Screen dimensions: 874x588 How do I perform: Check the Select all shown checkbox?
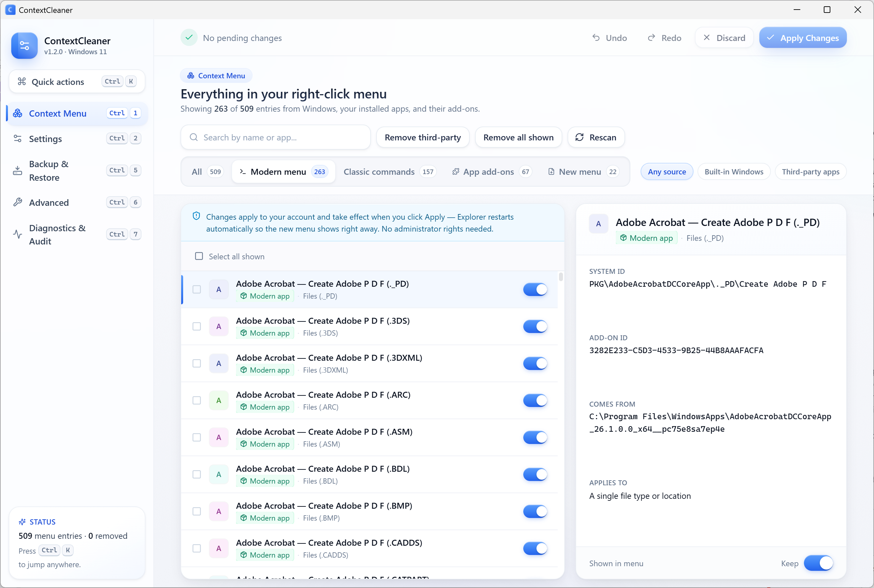[x=199, y=256]
